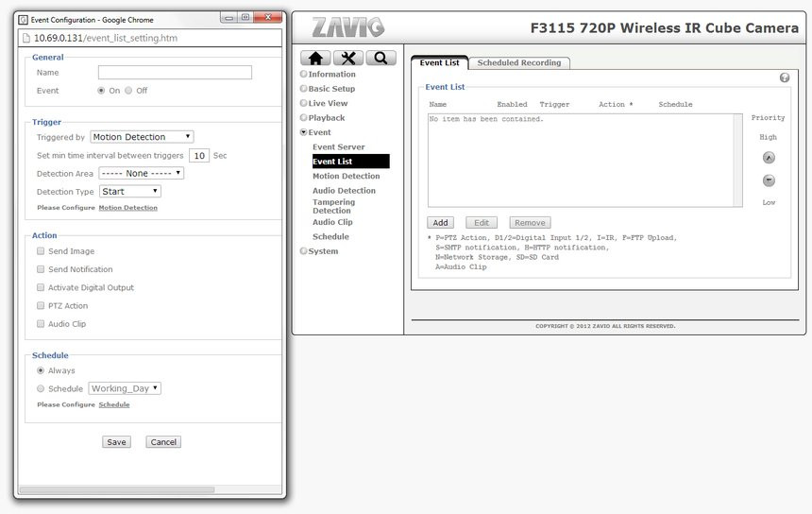This screenshot has width=812, height=514.
Task: Enable the Send Image action
Action: [x=41, y=250]
